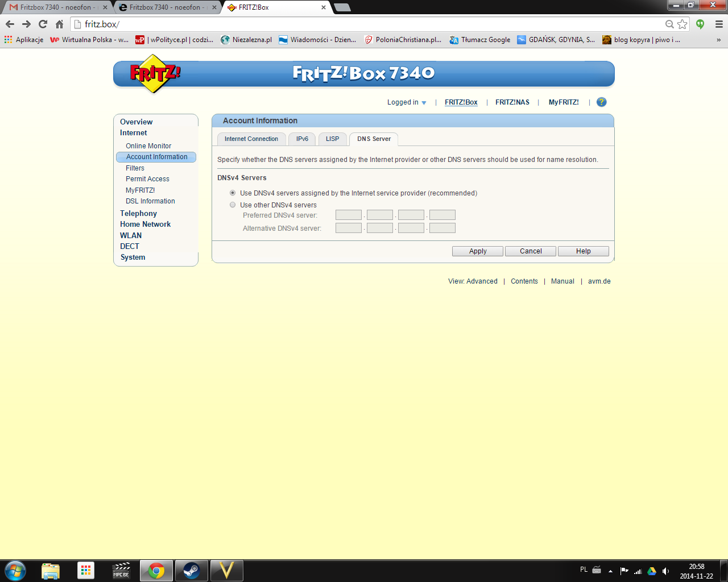Expand the System sidebar section
Viewport: 728px width, 582px height.
[x=133, y=257]
